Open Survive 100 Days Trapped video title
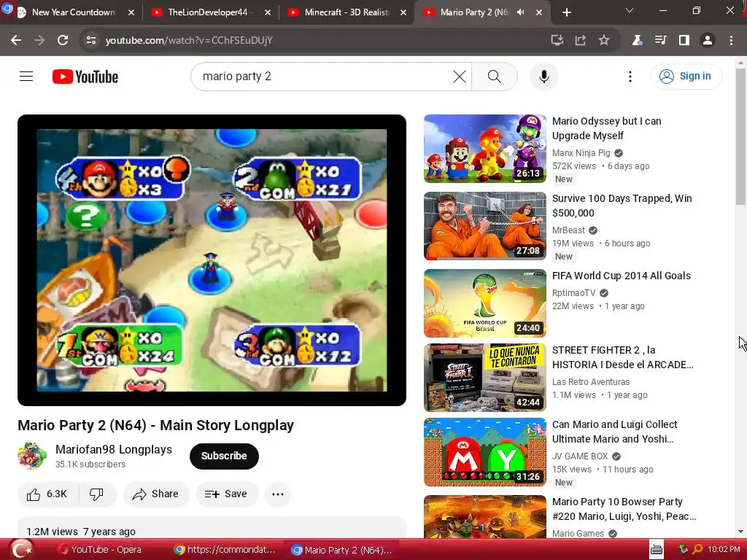The height and width of the screenshot is (560, 747). pos(622,206)
